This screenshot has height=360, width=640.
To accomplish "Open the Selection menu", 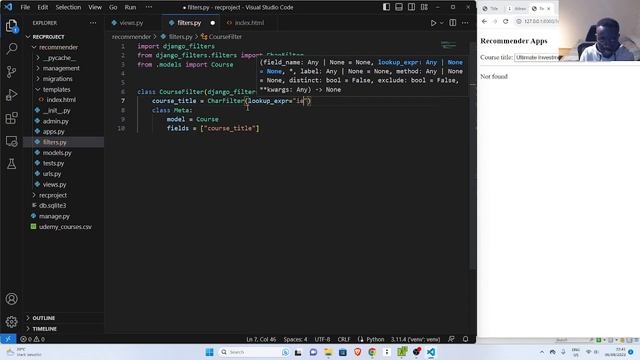I will pyautogui.click(x=68, y=7).
